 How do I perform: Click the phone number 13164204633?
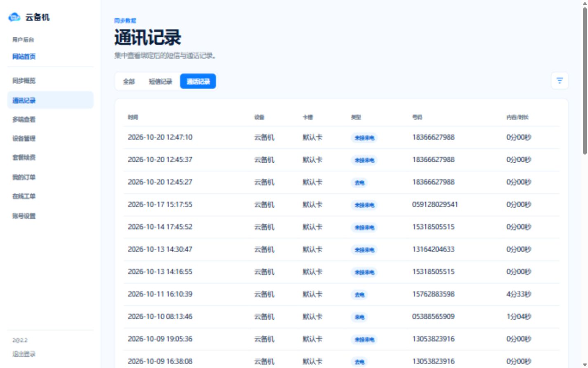pyautogui.click(x=433, y=249)
